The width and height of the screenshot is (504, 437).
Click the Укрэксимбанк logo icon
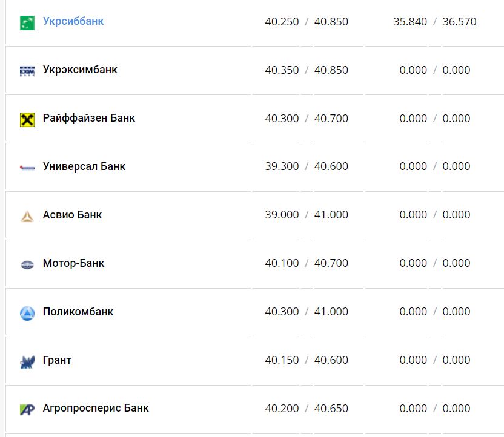pyautogui.click(x=27, y=71)
